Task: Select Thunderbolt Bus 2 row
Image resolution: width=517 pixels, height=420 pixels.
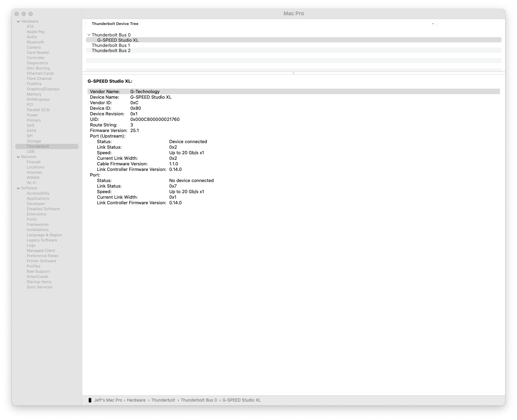Action: [294, 50]
